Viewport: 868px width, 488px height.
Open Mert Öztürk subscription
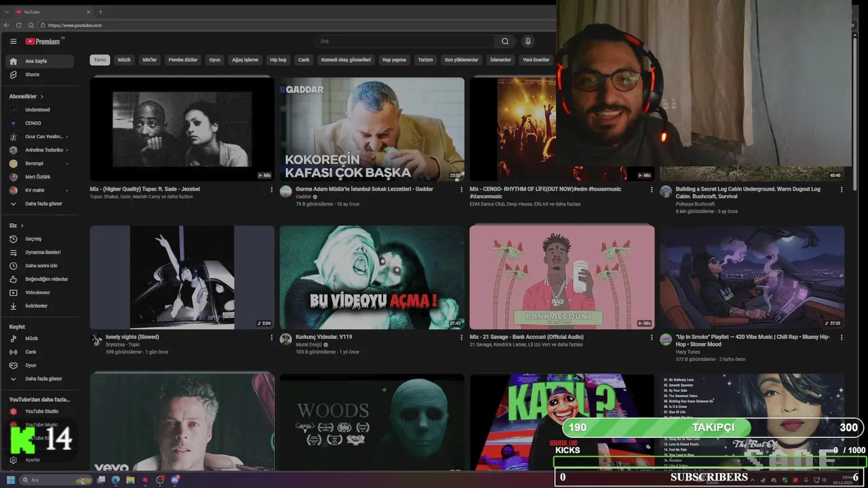[39, 177]
